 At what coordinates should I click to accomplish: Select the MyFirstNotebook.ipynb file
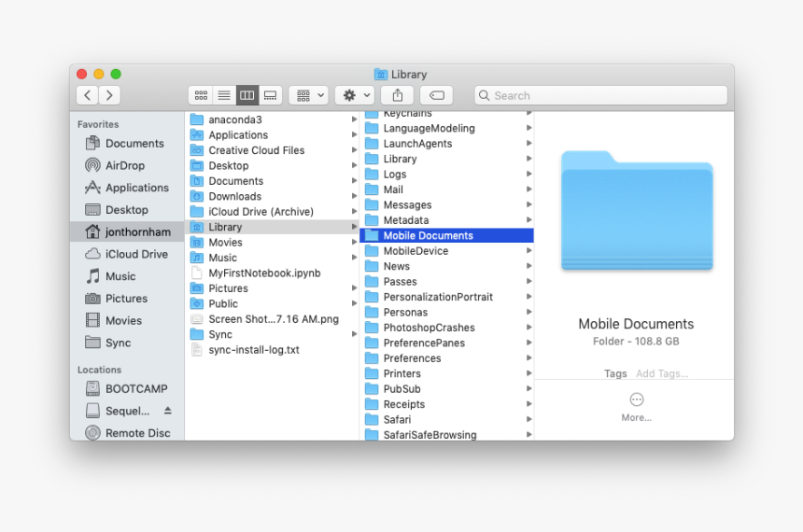point(272,273)
